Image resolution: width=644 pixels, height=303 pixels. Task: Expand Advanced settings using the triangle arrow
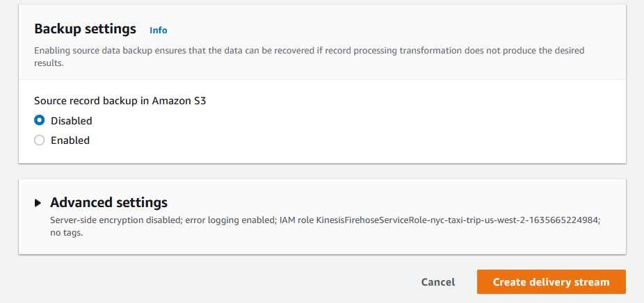[x=38, y=203]
